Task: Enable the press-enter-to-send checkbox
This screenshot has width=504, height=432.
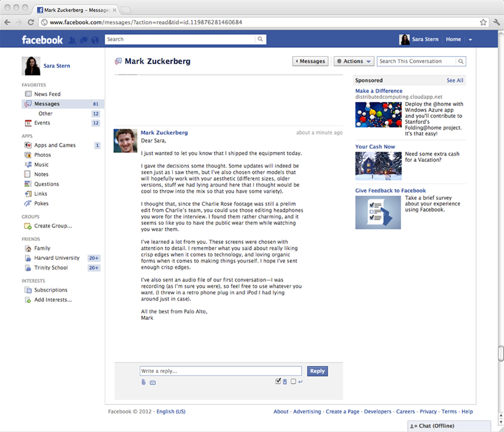Action: tap(293, 381)
